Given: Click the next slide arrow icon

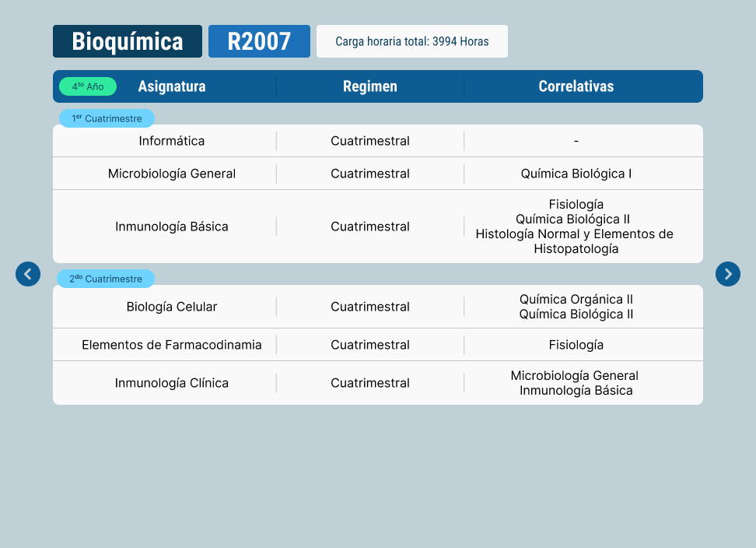Looking at the screenshot, I should 728,274.
